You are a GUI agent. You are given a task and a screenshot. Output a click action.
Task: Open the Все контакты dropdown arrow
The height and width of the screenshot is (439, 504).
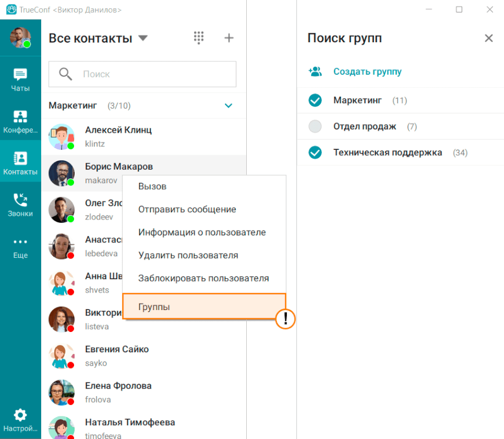pyautogui.click(x=143, y=38)
